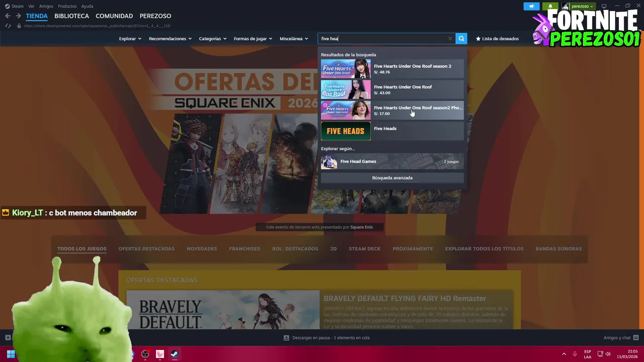
Task: Open the Five Head Games developer entry
Action: click(x=392, y=161)
